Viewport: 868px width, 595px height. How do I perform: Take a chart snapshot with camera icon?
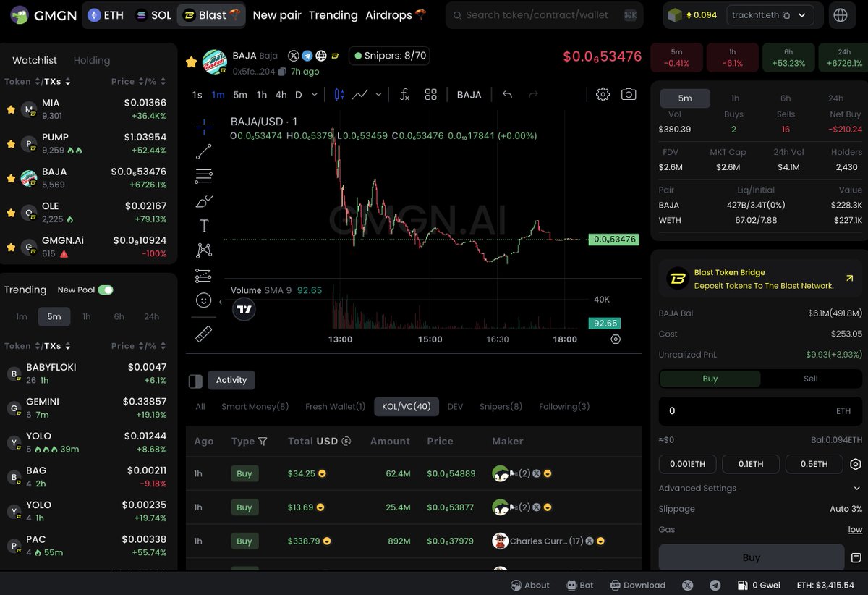click(629, 95)
